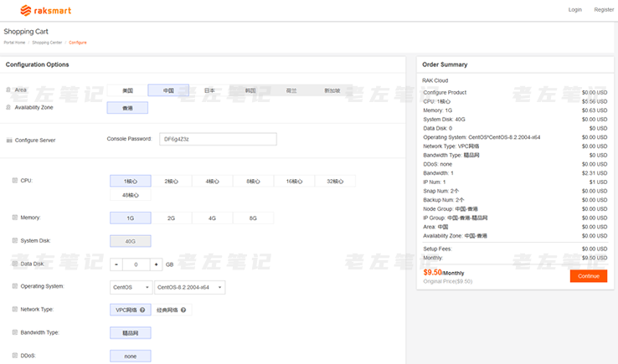Click the Availability Zone row icon

tap(8, 107)
